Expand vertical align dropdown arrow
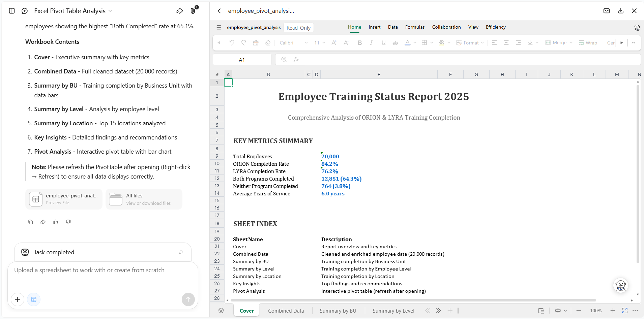 [537, 43]
